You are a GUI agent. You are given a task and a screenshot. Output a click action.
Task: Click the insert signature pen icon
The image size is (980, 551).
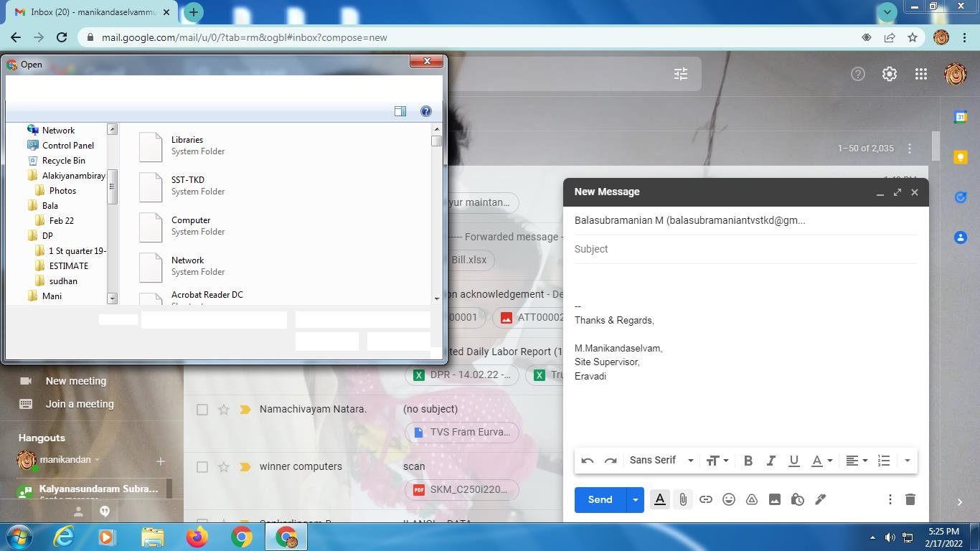click(x=820, y=499)
